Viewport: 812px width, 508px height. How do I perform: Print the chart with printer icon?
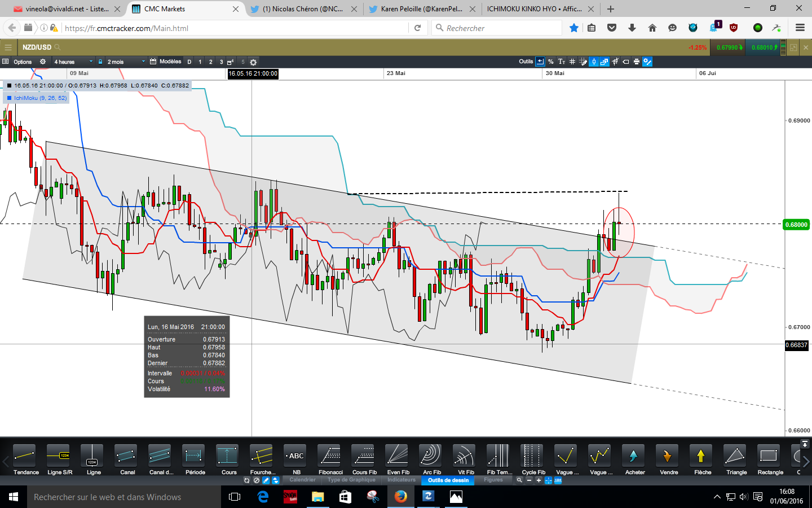coord(637,62)
